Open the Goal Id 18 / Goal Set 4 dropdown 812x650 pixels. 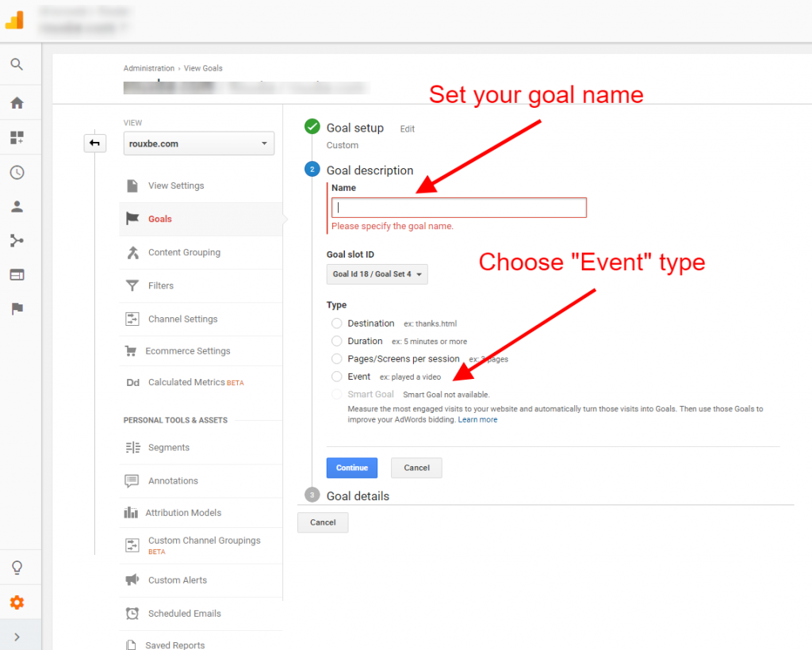377,274
